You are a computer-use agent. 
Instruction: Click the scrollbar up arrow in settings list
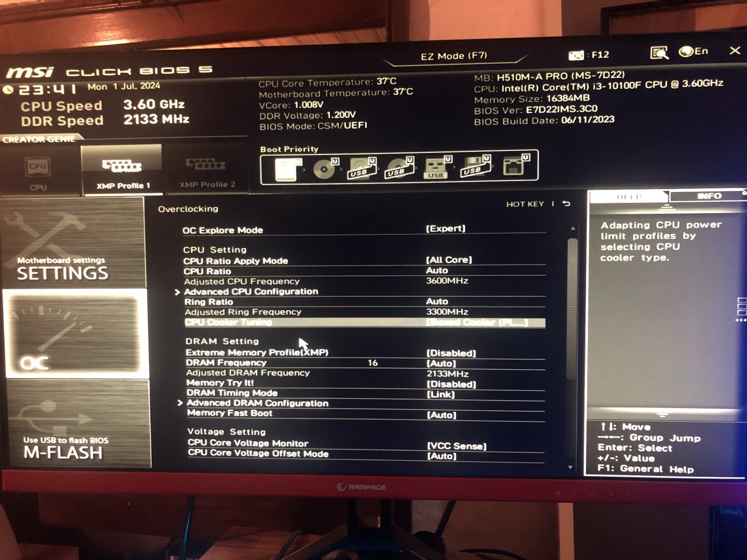point(573,228)
